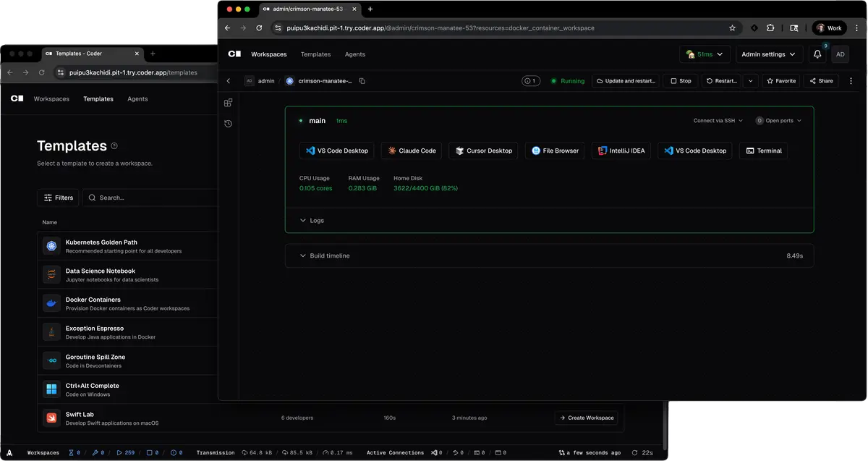Image resolution: width=868 pixels, height=461 pixels.
Task: Open Agents in Templates window nav
Action: (x=137, y=98)
